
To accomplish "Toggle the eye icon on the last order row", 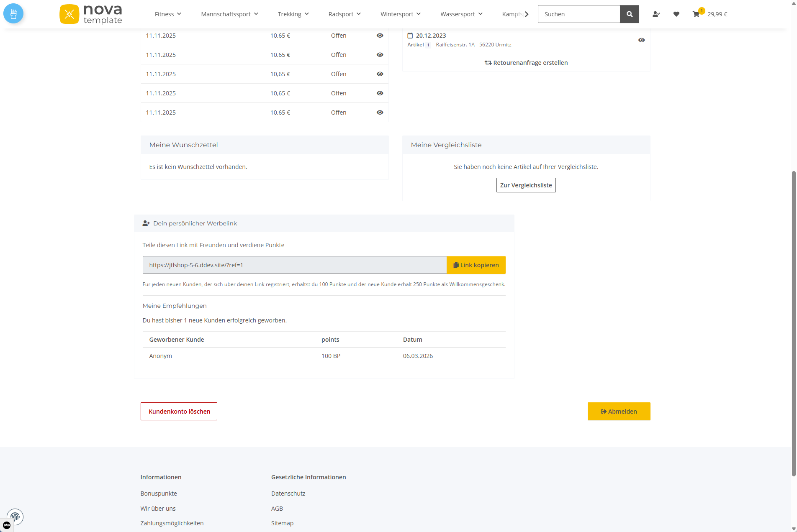I will tap(380, 112).
